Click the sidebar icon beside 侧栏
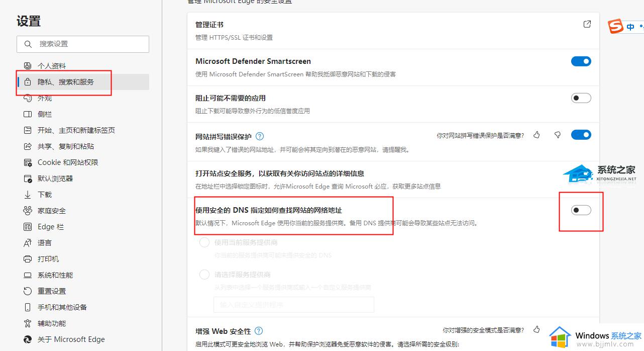 tap(28, 114)
